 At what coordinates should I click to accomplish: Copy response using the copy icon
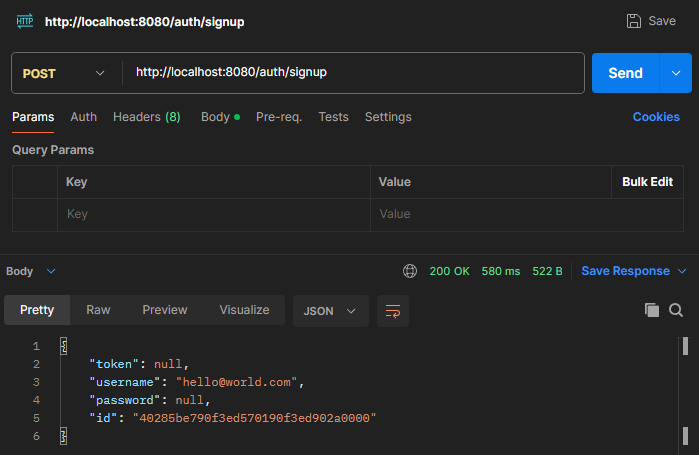[652, 310]
